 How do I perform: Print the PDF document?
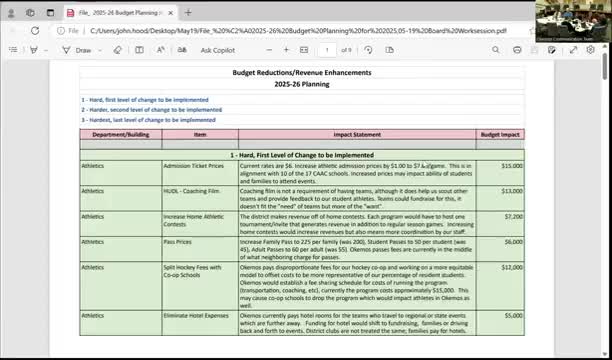pos(517,50)
